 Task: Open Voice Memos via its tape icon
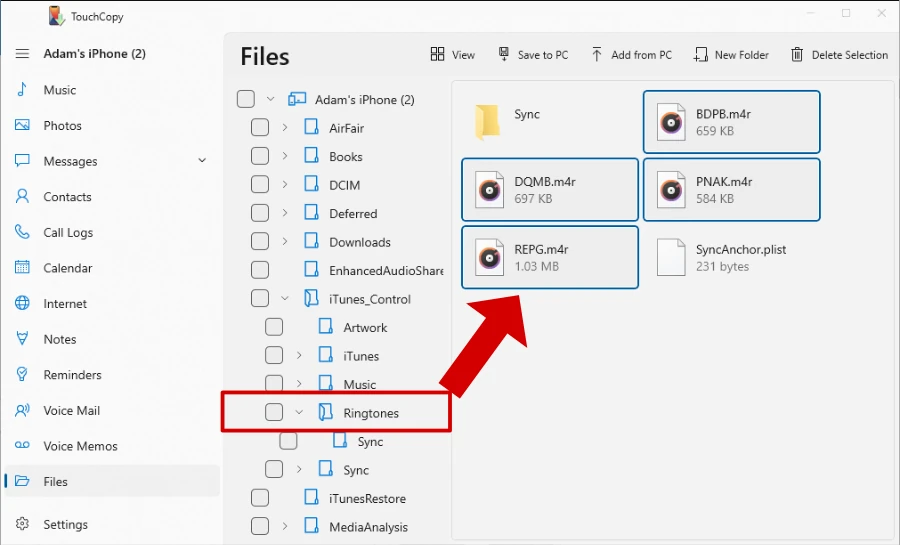(x=22, y=446)
